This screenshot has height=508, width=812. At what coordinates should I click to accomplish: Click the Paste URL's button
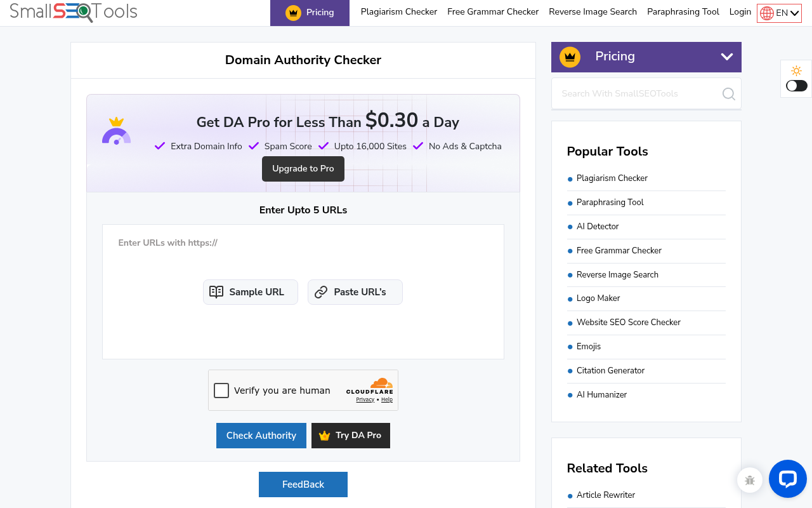[355, 292]
